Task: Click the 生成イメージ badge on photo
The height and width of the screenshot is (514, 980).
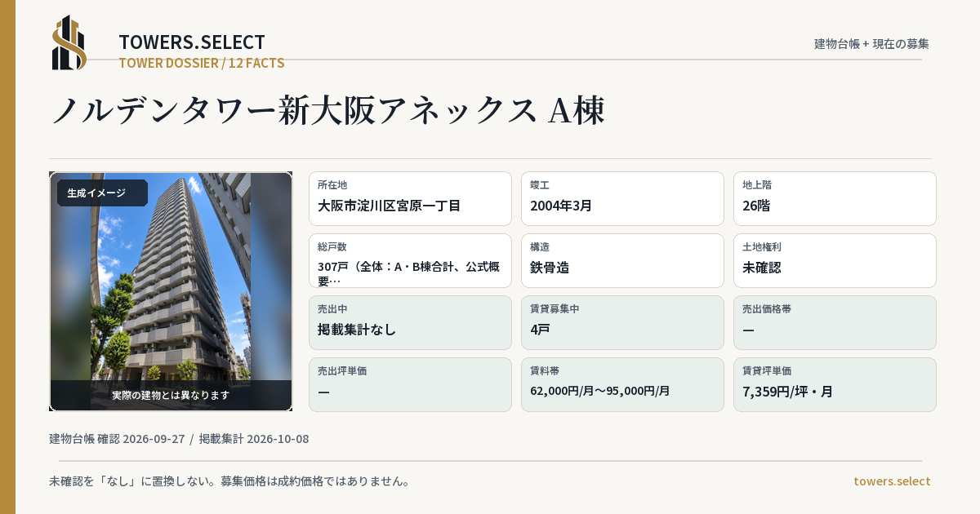Action: click(102, 193)
